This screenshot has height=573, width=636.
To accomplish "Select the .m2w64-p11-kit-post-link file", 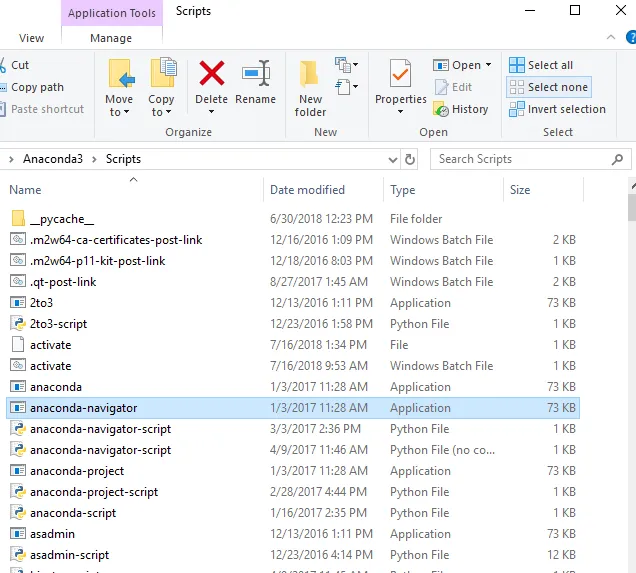I will pos(97,261).
